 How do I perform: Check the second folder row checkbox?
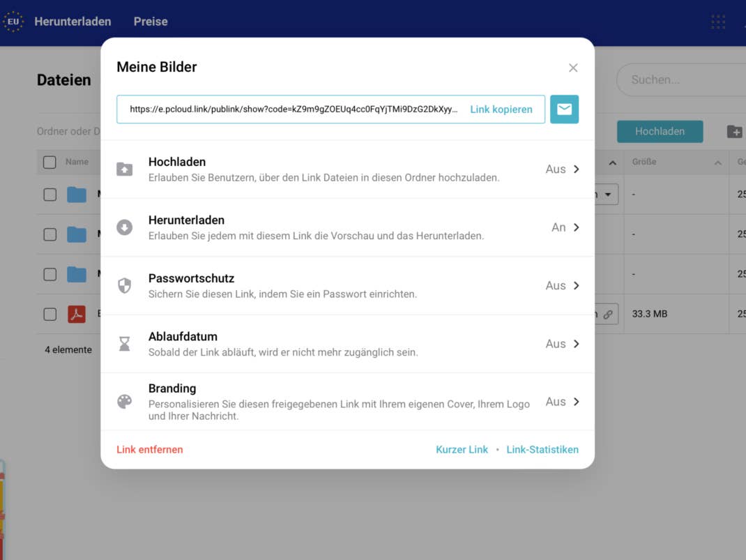[x=50, y=234]
